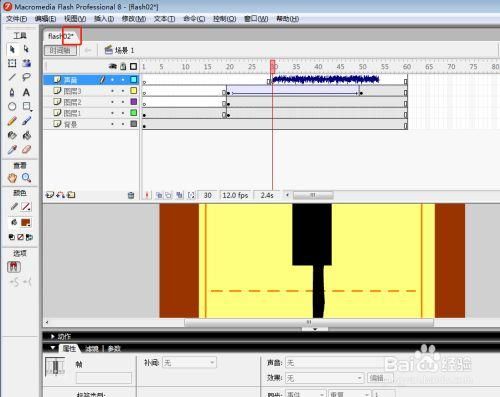Click the Modify Onion Markers icon
The height and width of the screenshot is (397, 500).
tap(191, 195)
